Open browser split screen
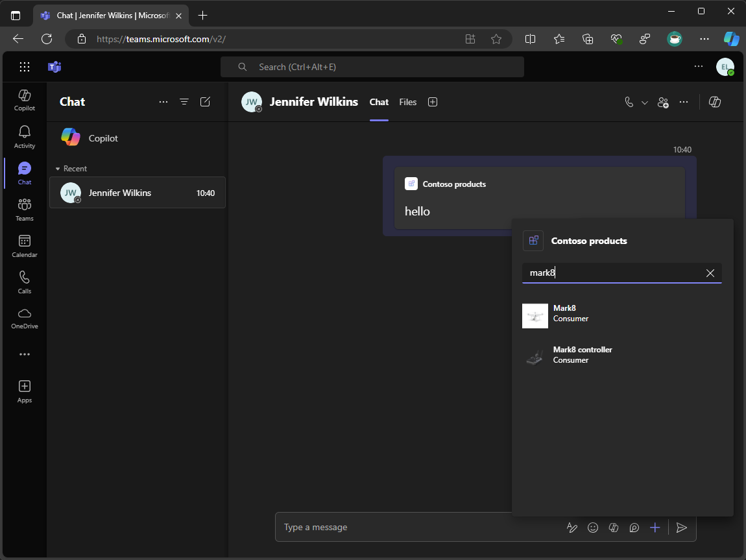The image size is (746, 560). [530, 39]
